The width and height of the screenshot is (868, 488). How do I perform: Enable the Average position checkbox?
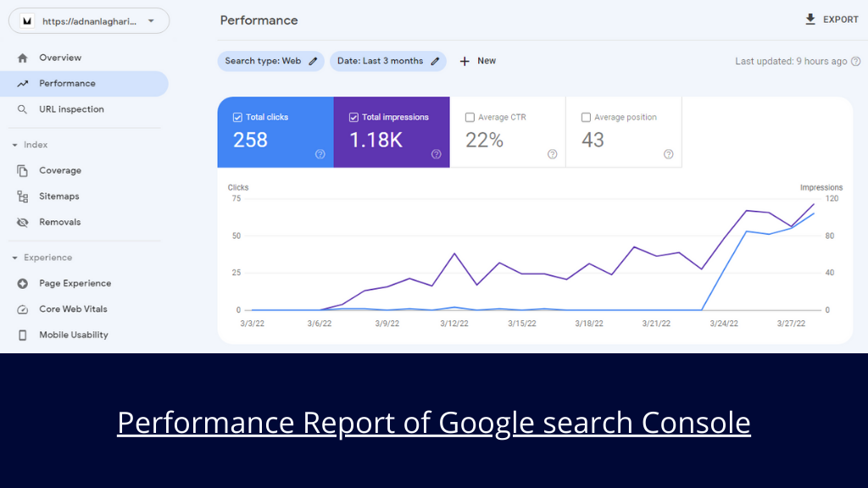tap(587, 117)
